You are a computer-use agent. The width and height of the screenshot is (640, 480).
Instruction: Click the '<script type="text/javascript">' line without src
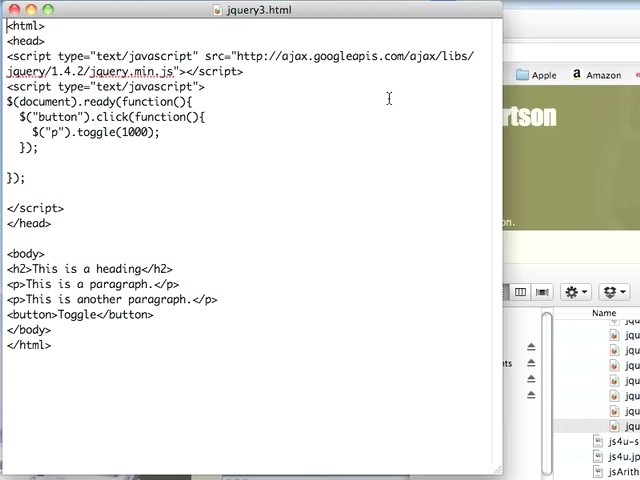click(x=106, y=87)
